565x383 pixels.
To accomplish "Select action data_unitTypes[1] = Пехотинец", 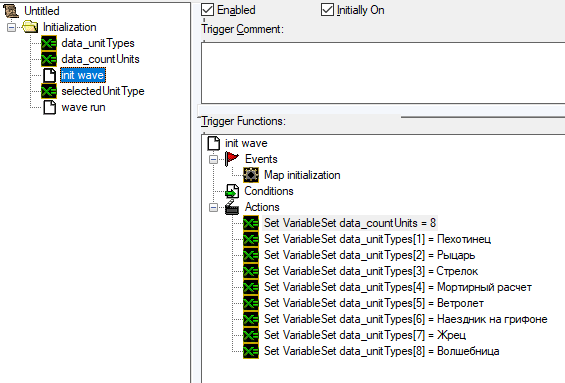I will click(377, 239).
